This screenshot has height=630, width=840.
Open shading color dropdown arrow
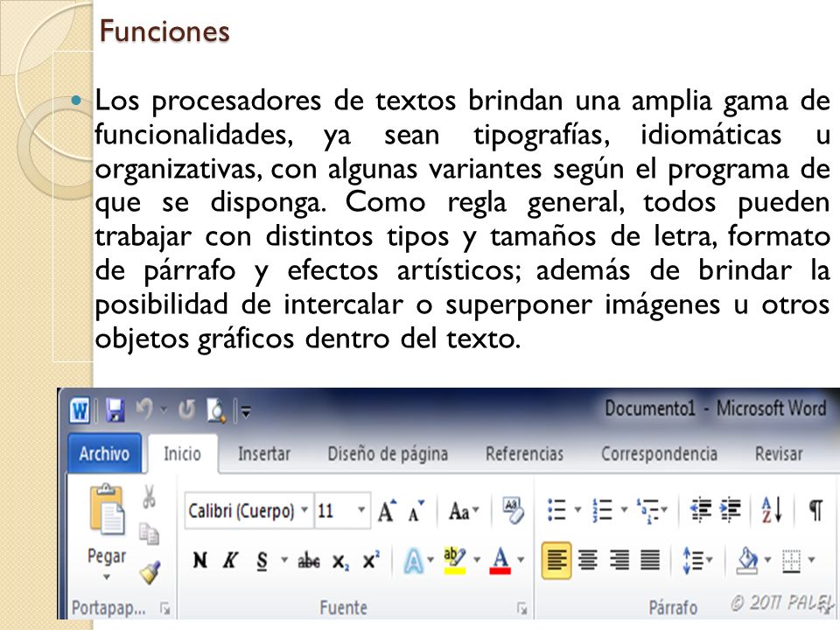tap(767, 560)
